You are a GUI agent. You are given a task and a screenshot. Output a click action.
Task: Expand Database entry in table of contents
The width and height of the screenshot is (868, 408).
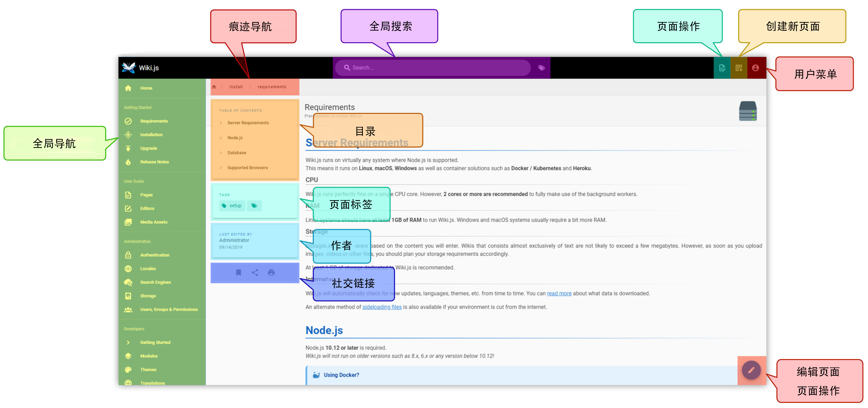click(237, 153)
